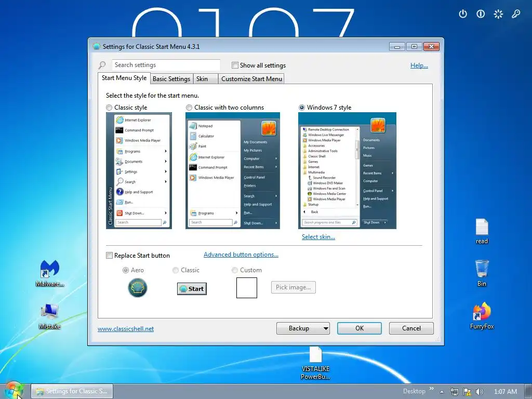Select Windows 7 style radio button
The image size is (532, 399).
tap(302, 108)
